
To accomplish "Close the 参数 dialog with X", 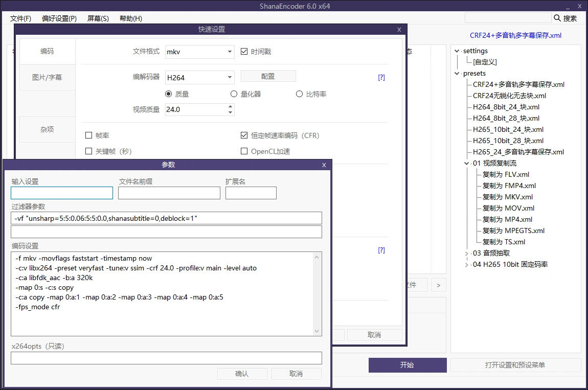I will pos(324,165).
